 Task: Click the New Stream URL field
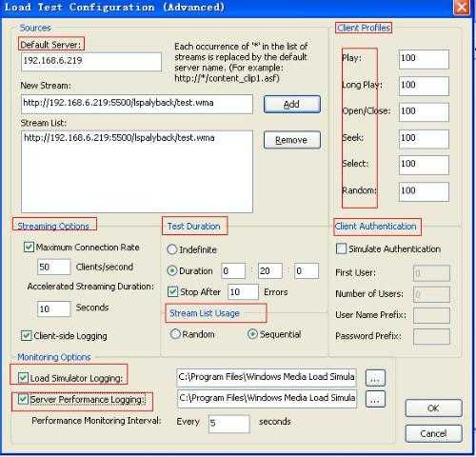[137, 104]
